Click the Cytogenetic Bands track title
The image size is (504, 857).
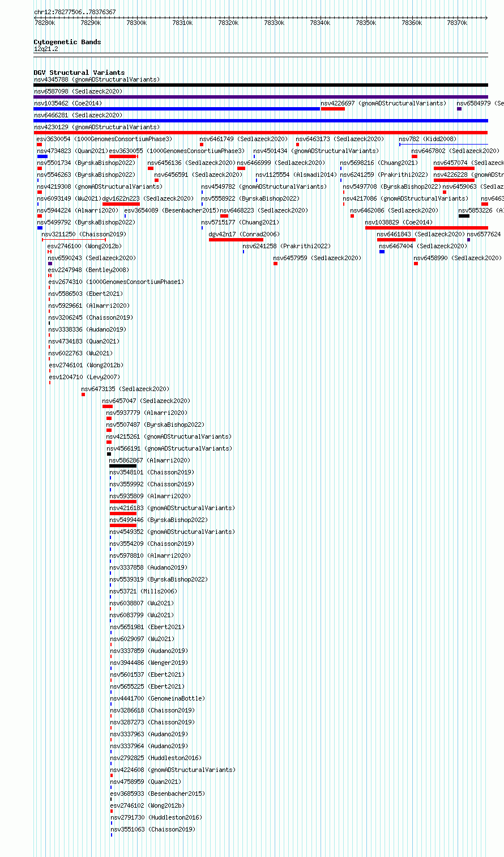point(67,42)
